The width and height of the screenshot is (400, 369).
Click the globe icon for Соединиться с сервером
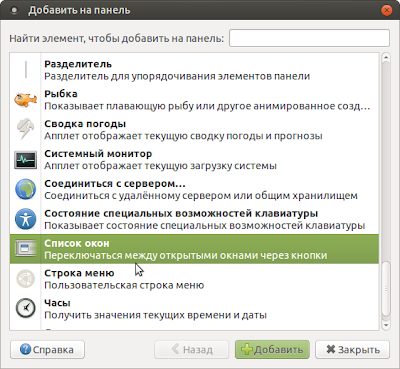26,189
